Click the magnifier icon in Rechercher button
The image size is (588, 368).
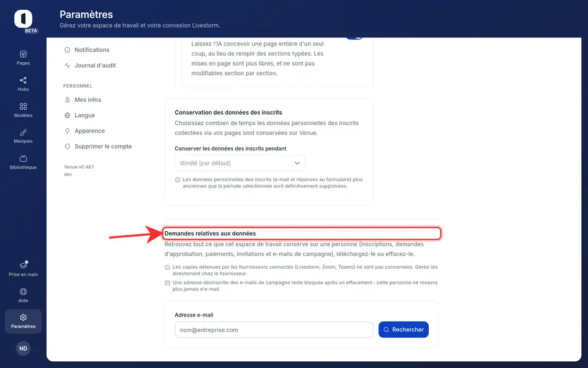tap(386, 330)
